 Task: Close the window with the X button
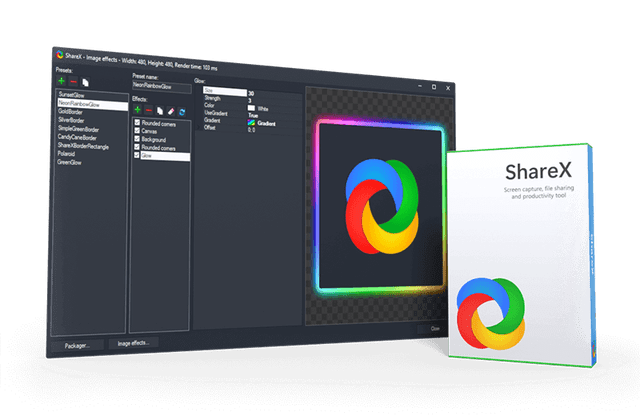coord(448,88)
